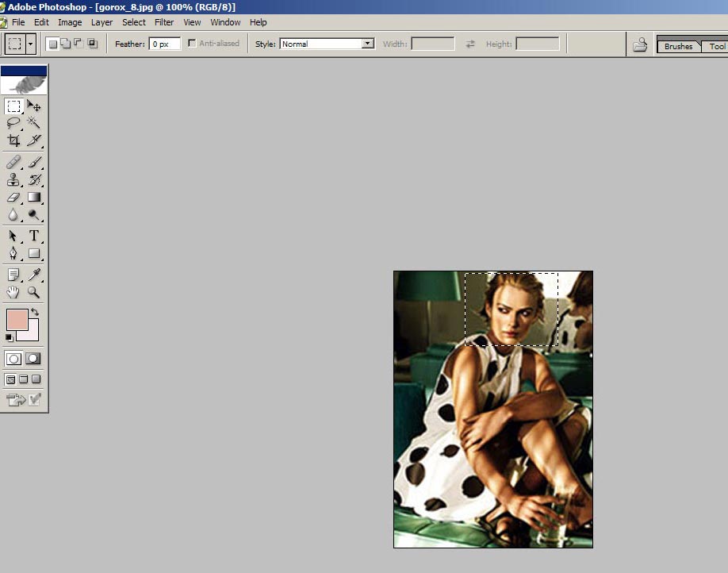Image resolution: width=728 pixels, height=573 pixels.
Task: Open the Layer menu
Action: pos(102,22)
